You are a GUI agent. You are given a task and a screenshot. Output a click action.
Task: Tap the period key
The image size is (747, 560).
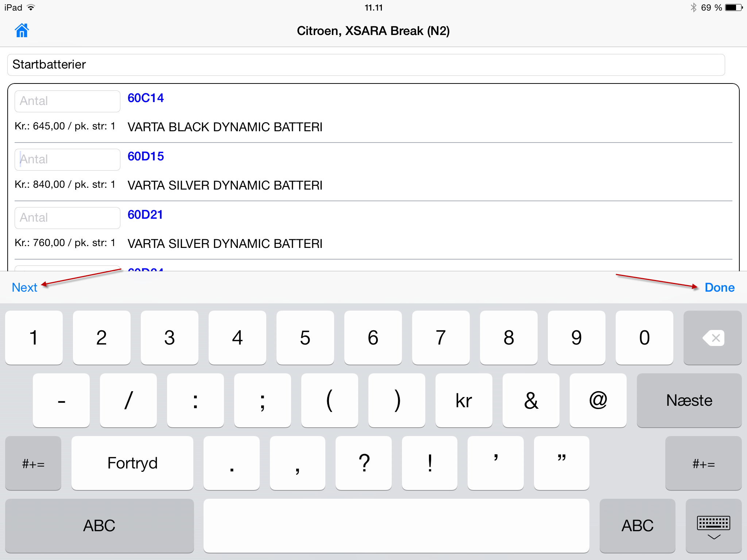click(x=232, y=463)
